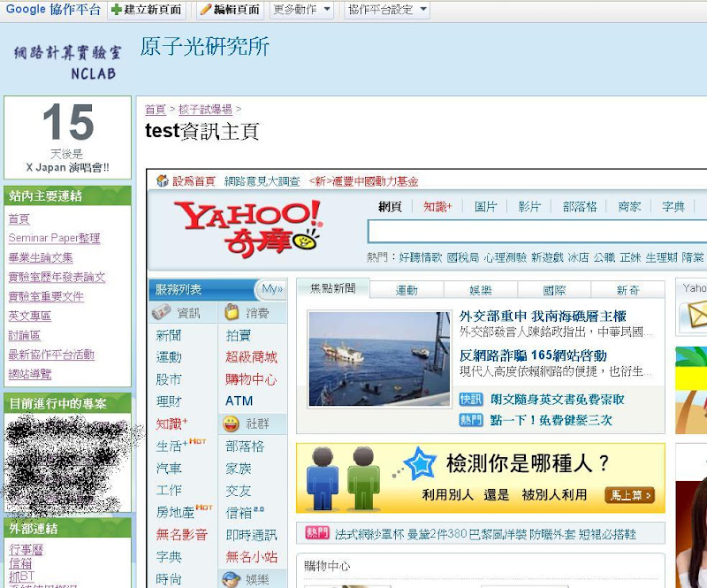The height and width of the screenshot is (588, 707).
Task: Switch to the 娛樂 news tab
Action: click(x=481, y=290)
